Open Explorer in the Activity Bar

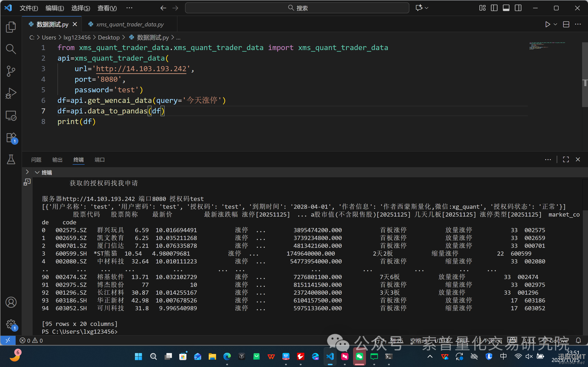[x=11, y=27]
